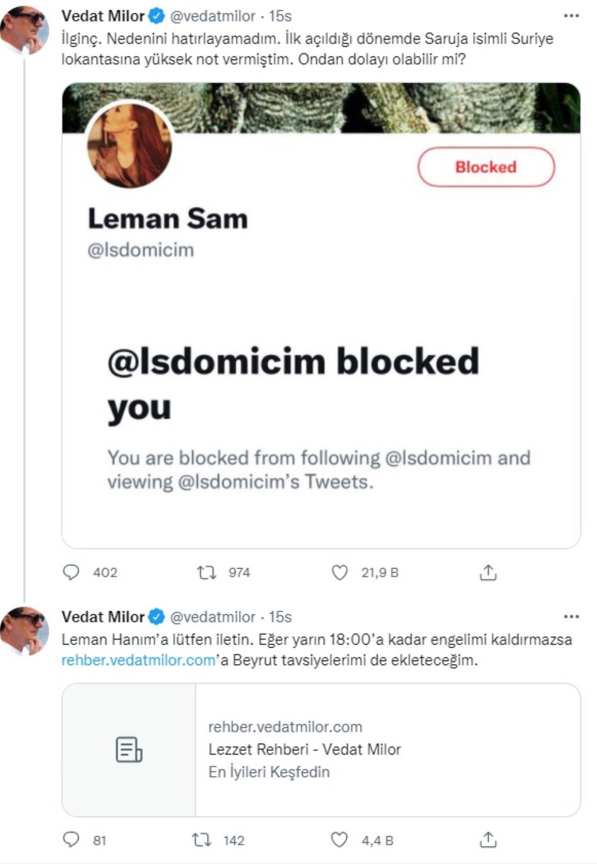This screenshot has width=597, height=868.
Task: Share the first tweet about Leman Sam
Action: [x=488, y=573]
